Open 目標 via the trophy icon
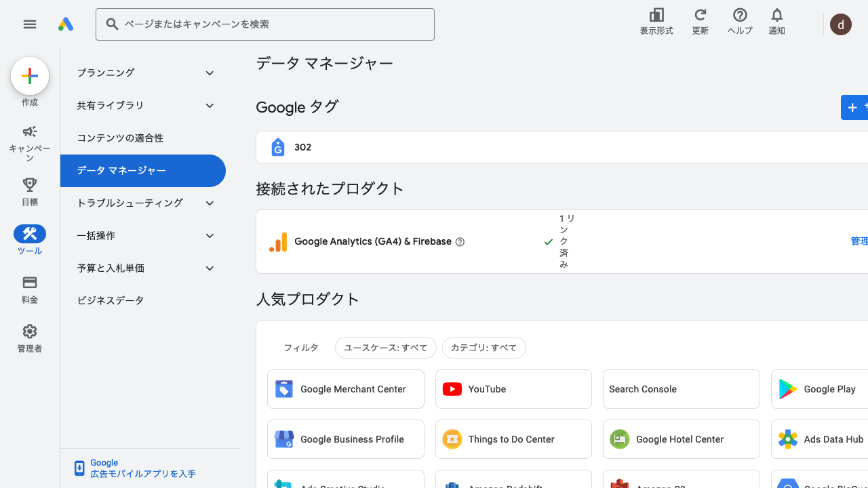 pos(30,184)
